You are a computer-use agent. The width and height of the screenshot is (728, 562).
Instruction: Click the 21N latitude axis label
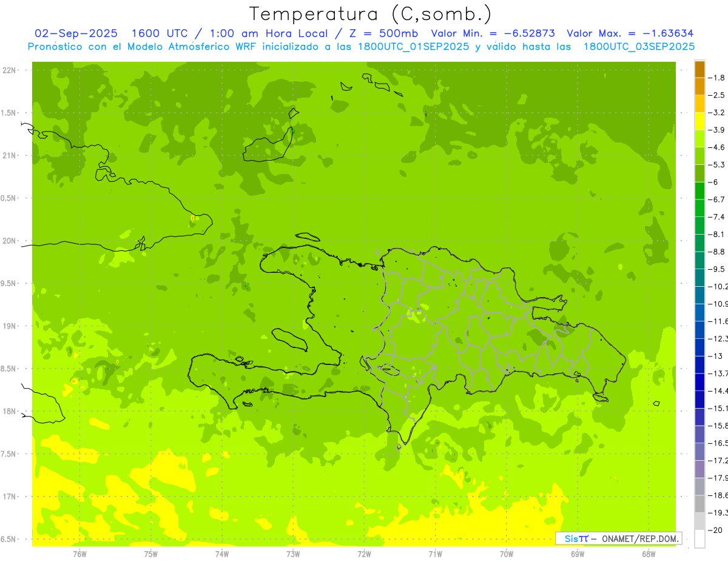(8, 156)
